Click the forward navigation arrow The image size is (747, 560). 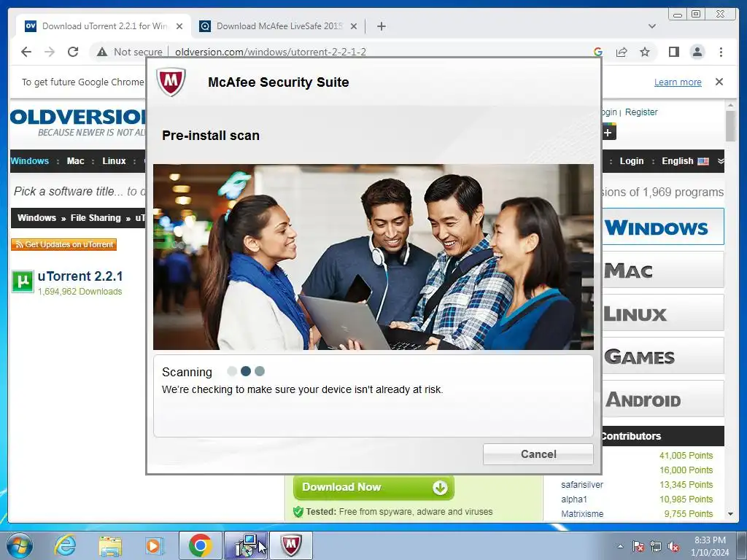click(x=50, y=52)
